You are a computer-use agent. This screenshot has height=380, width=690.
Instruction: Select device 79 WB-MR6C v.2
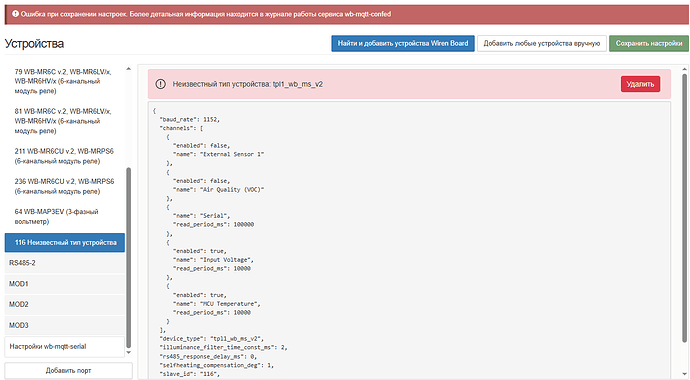coord(64,81)
